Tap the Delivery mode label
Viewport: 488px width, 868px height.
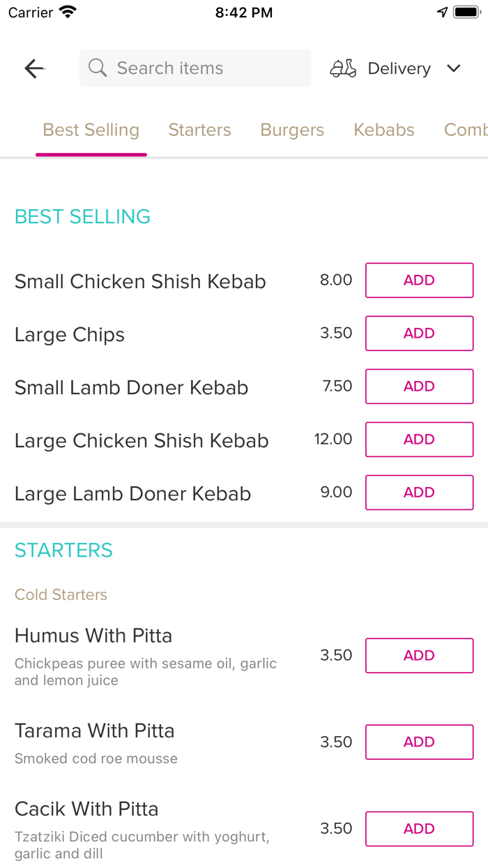click(399, 68)
